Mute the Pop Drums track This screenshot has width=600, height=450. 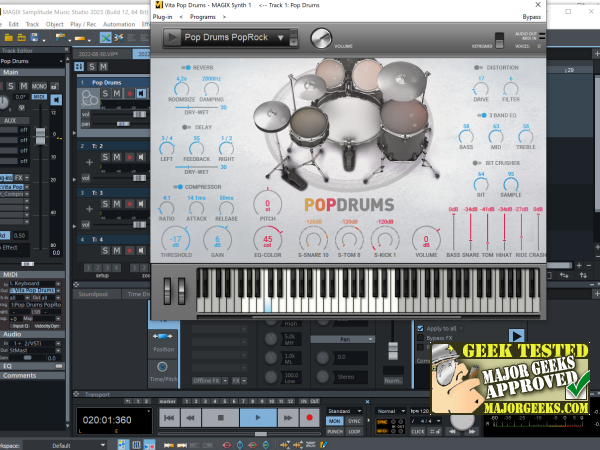117,93
